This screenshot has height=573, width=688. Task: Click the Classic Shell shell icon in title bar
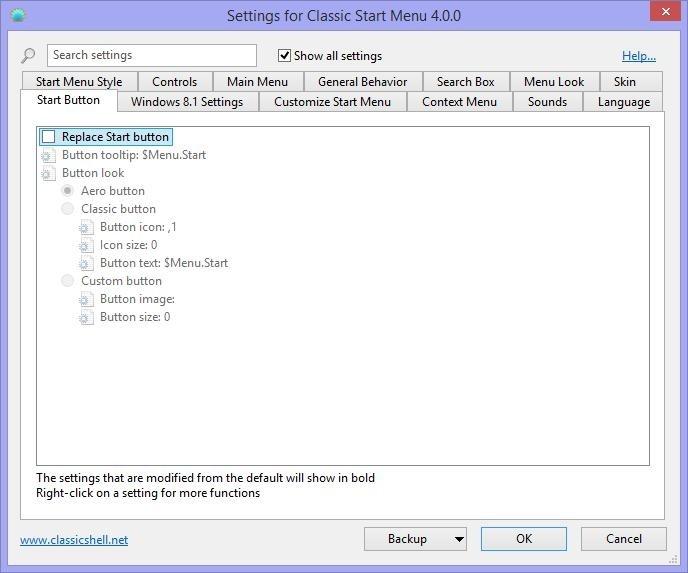(x=18, y=15)
